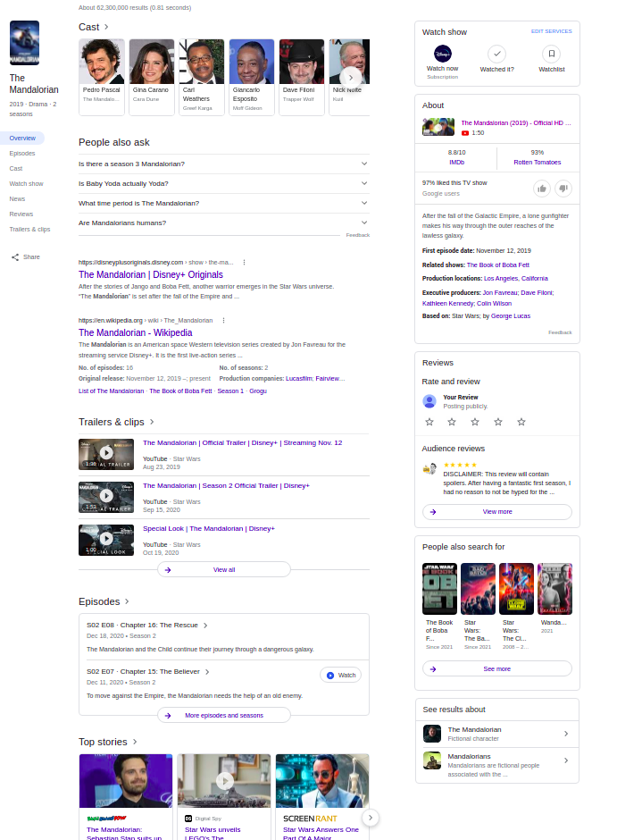Open Gina Carano cast card
Image resolution: width=617 pixels, height=840 pixels.
152,77
